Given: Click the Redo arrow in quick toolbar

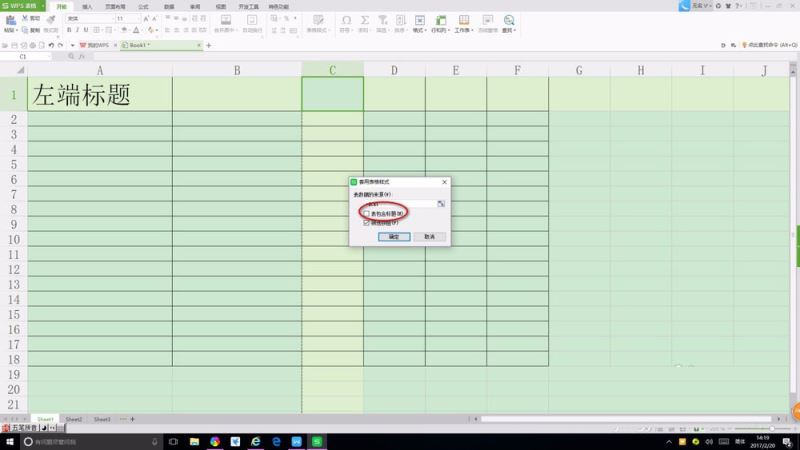Looking at the screenshot, I should 60,45.
